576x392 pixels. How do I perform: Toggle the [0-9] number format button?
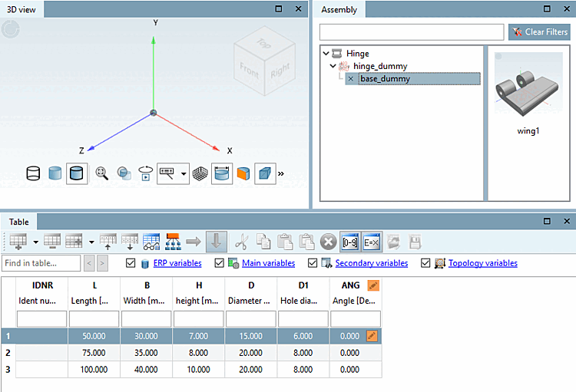coord(350,242)
